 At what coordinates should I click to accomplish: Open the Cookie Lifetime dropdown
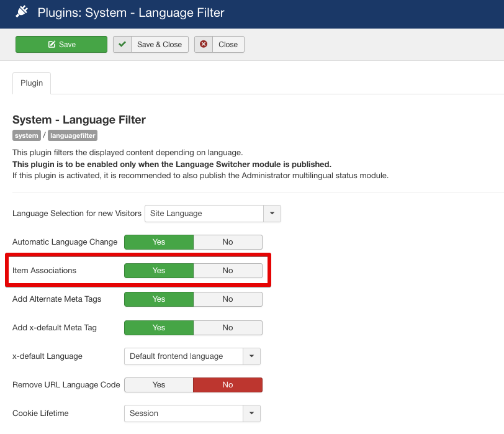(x=251, y=414)
